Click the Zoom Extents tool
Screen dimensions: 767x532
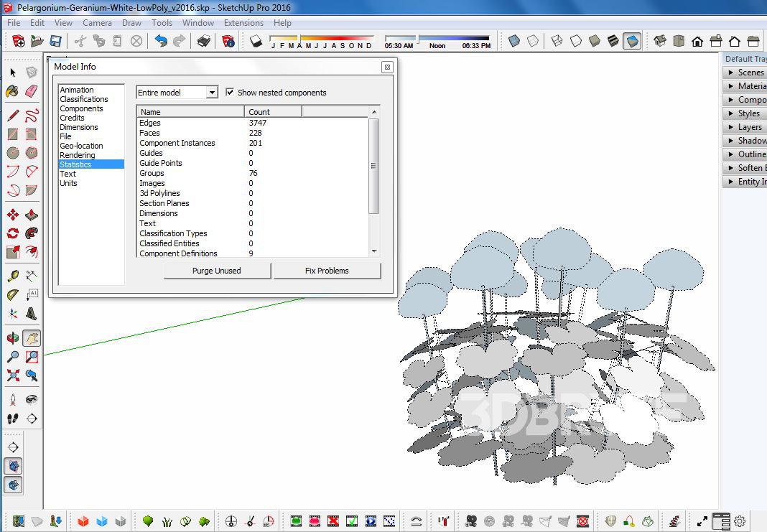click(13, 375)
